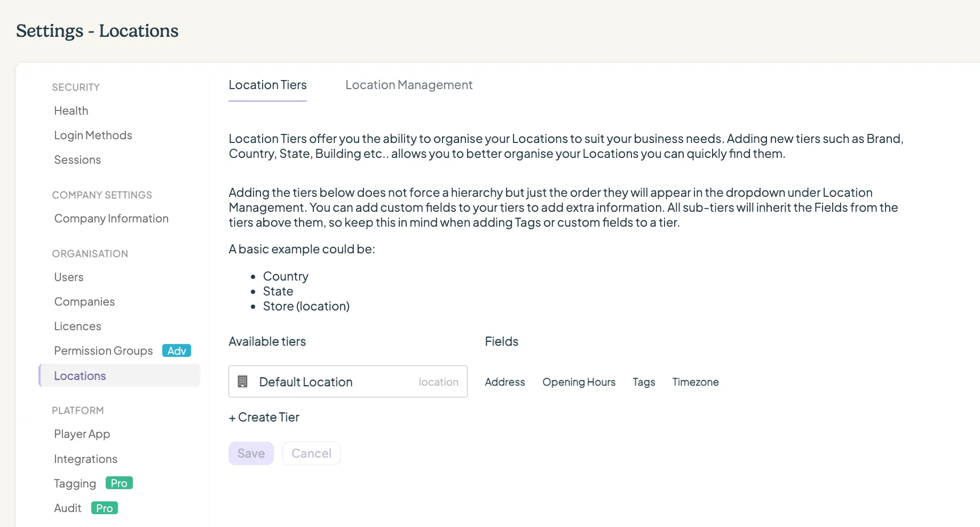Open Player App platform settings
Screen dimensions: 980x527
82,434
